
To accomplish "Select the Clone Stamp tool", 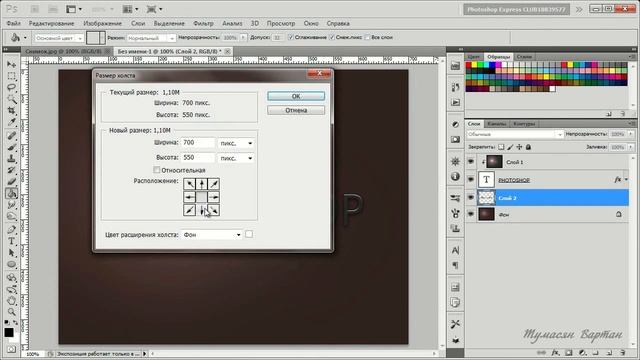I will [11, 158].
